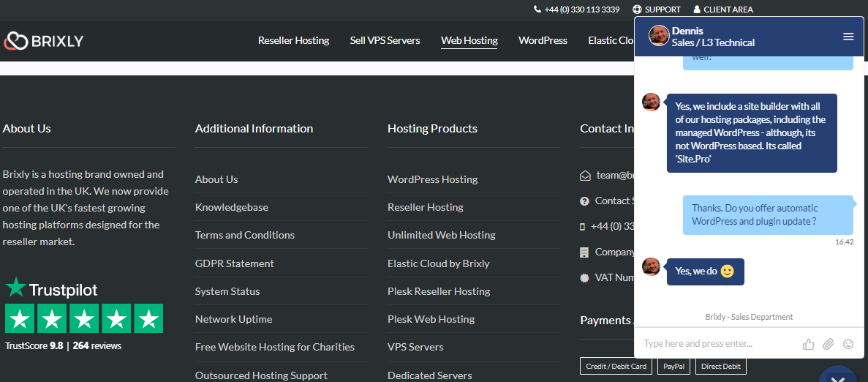Open Dedicated Servers footer link
Screen dimensions: 868x382
429,375
